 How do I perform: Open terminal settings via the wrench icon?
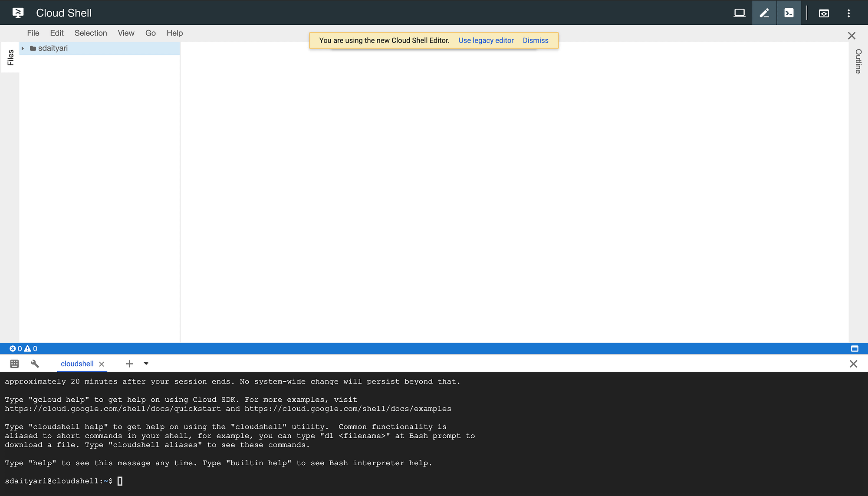click(x=35, y=364)
